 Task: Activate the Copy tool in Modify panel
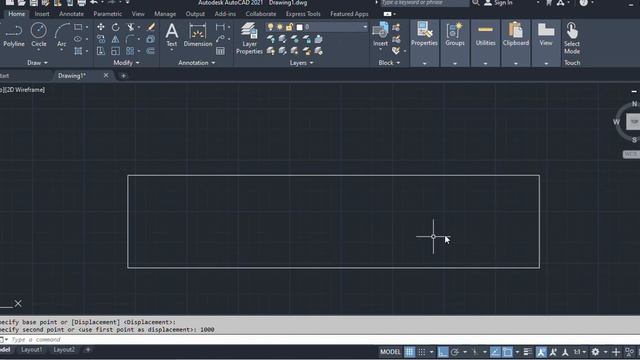[100, 39]
